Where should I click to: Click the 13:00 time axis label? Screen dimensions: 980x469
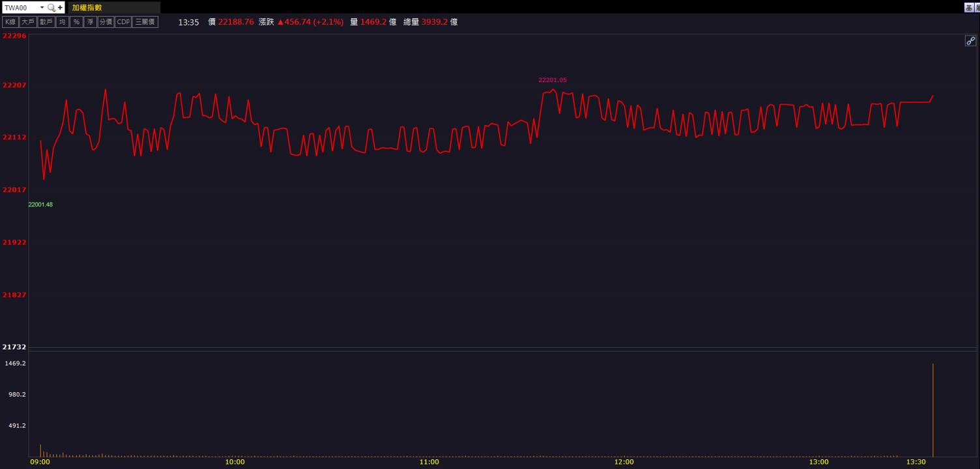[819, 462]
